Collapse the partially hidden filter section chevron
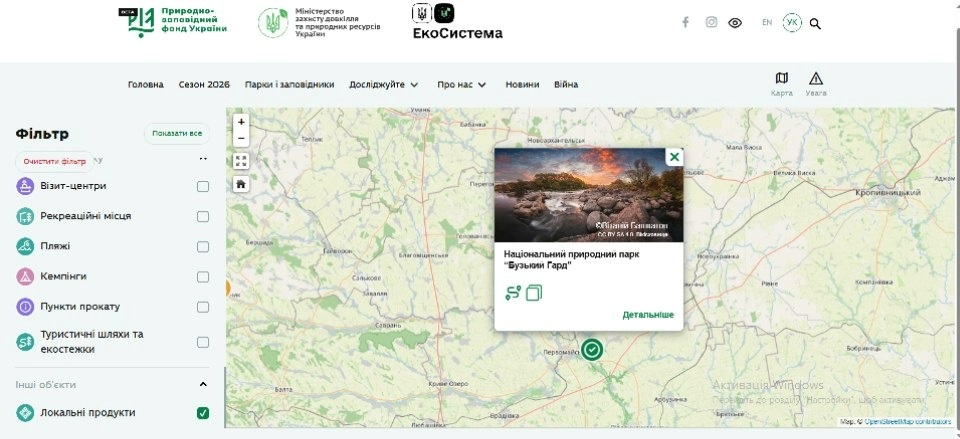Image resolution: width=960 pixels, height=439 pixels. 203,159
